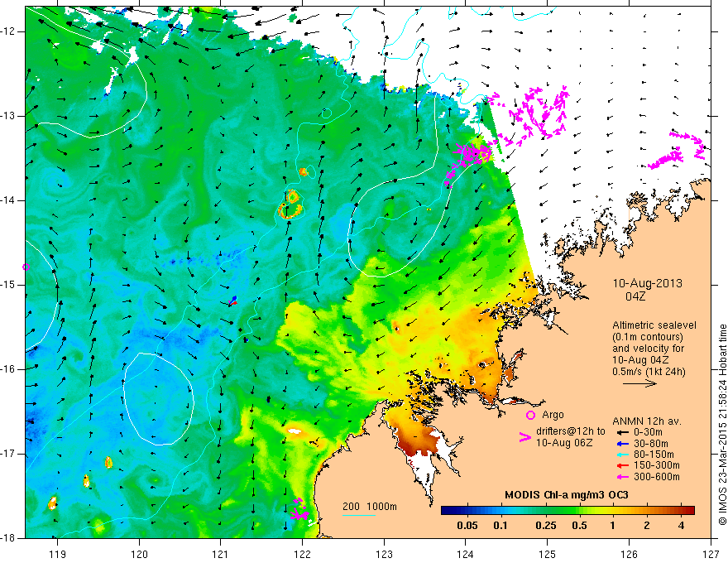Click the longitude axis label '123'
The width and height of the screenshot is (728, 563).
[384, 554]
